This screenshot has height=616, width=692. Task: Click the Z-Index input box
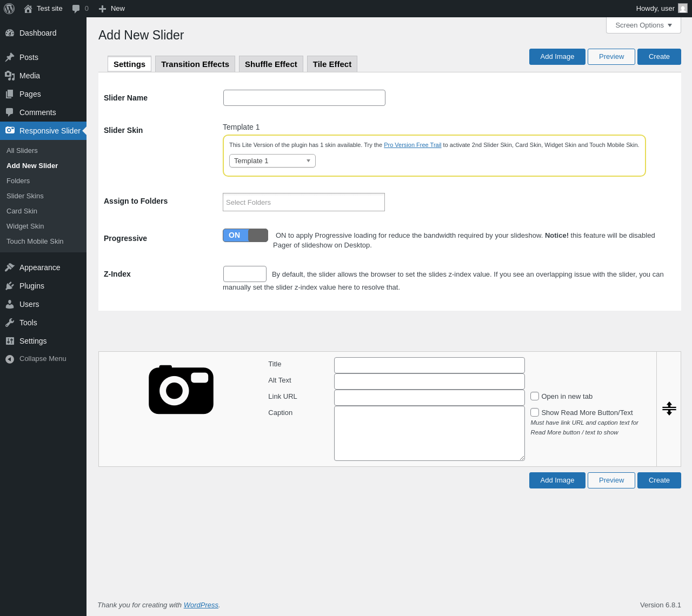pyautogui.click(x=245, y=274)
